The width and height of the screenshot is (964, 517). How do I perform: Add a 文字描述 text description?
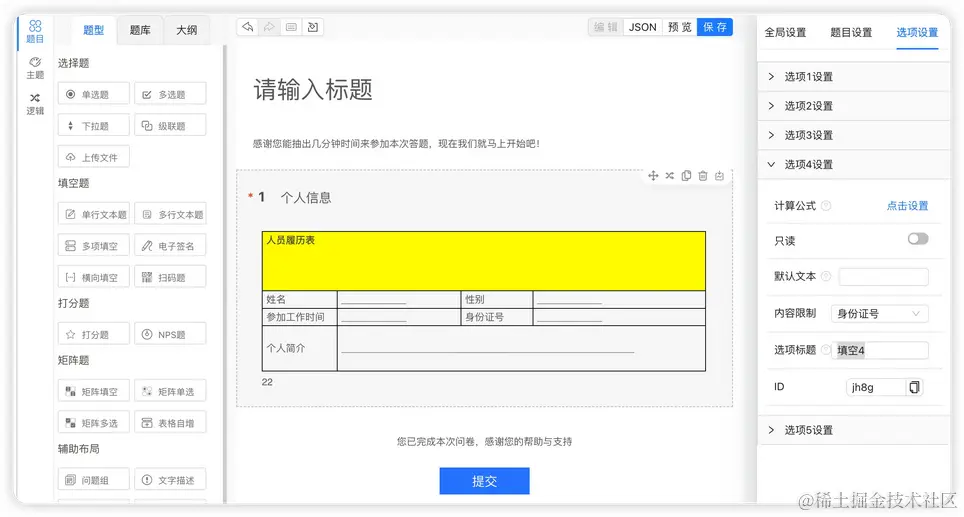point(170,480)
